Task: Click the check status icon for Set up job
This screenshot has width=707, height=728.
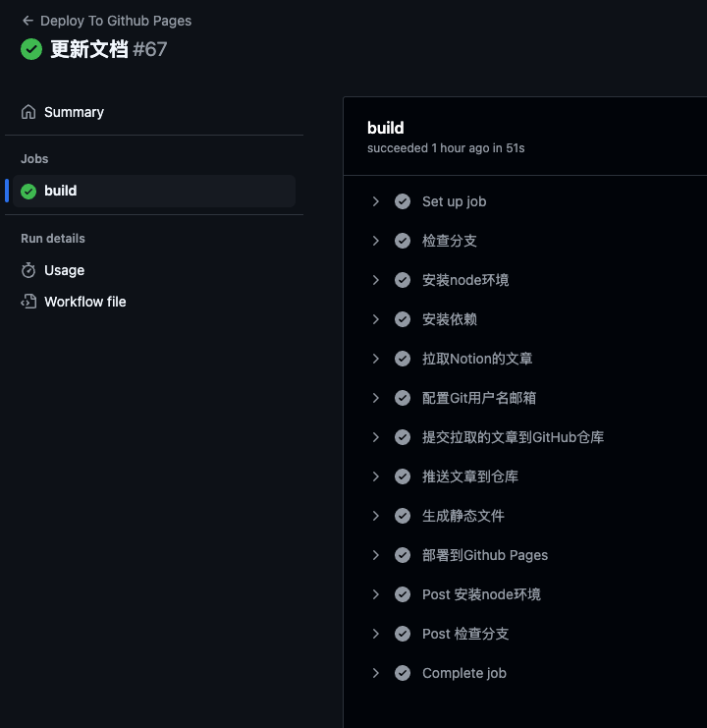Action: (403, 201)
